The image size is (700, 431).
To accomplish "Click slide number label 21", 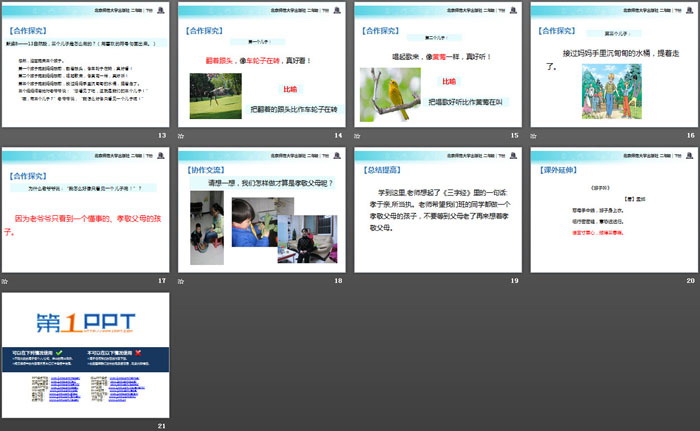I will [162, 426].
